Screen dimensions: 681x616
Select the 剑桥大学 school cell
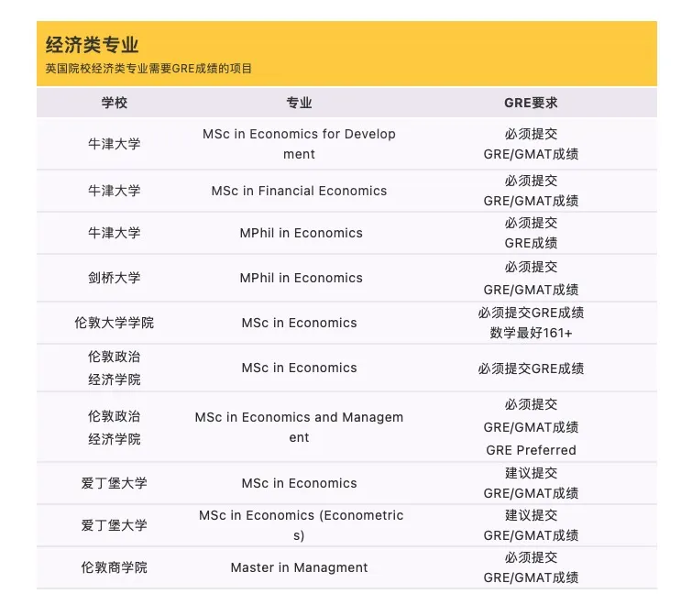pyautogui.click(x=115, y=278)
